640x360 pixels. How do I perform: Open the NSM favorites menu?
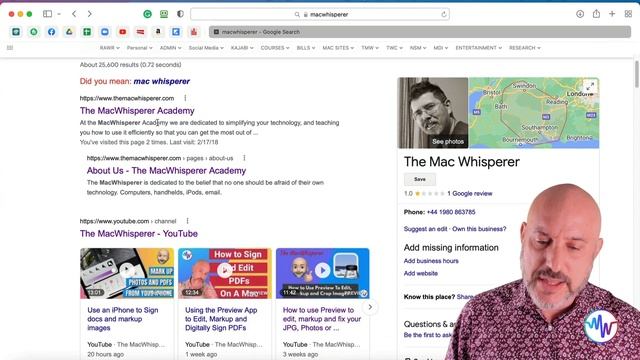coord(418,48)
